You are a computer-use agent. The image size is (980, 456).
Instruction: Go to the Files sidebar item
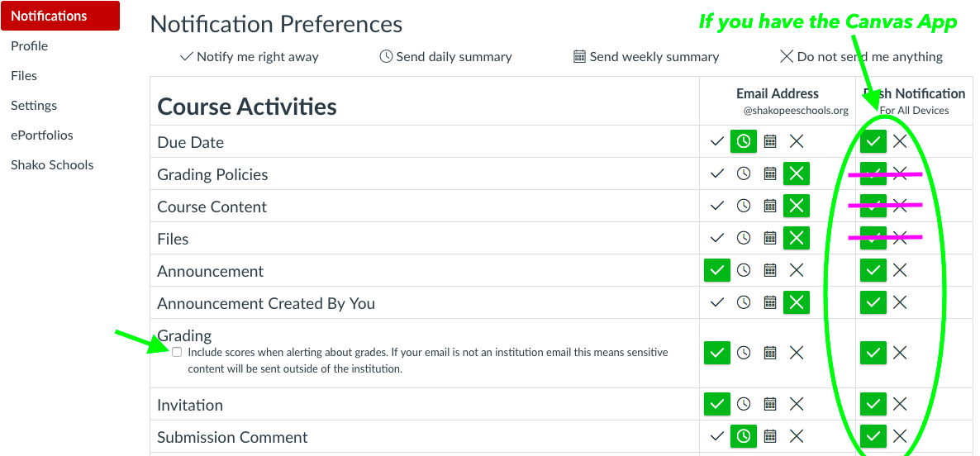(x=24, y=76)
